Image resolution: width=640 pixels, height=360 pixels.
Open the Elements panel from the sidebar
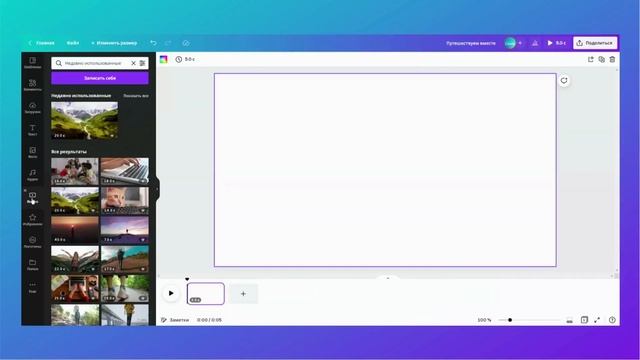click(32, 85)
